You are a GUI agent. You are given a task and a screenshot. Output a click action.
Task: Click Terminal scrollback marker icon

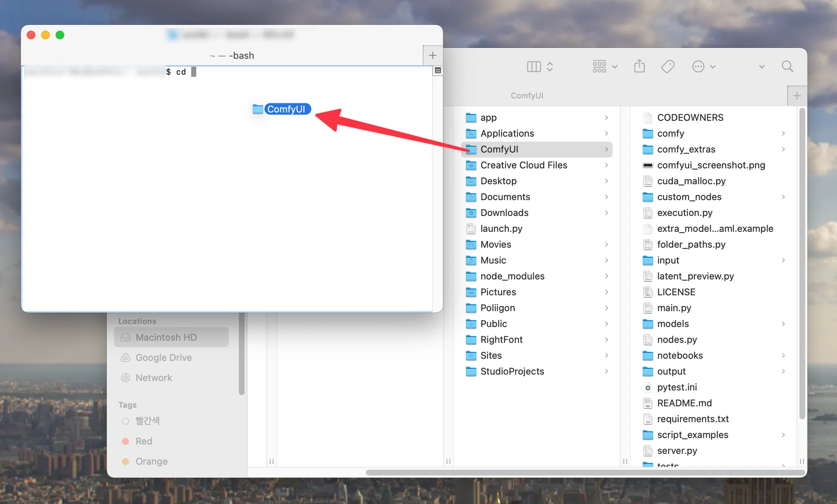point(438,71)
